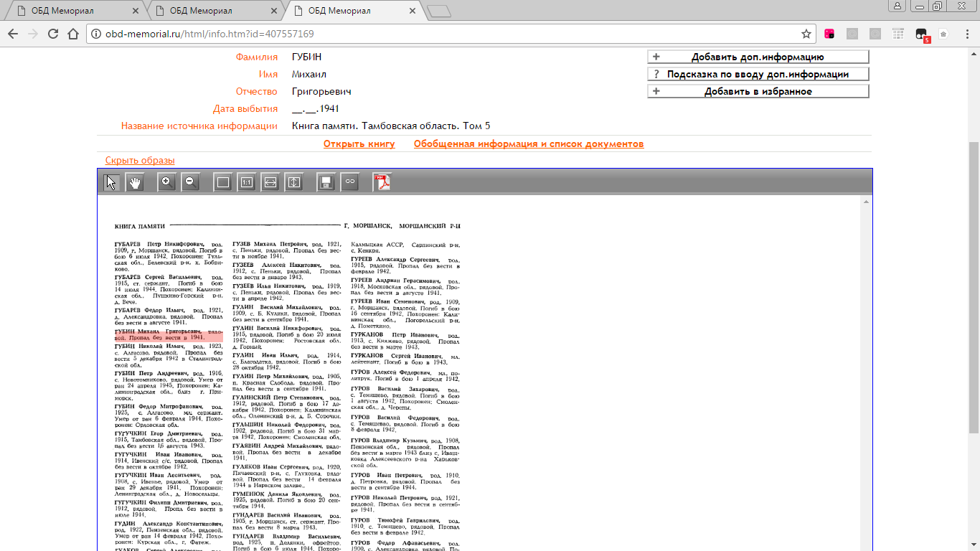
Task: Click Добавить в избранное
Action: [758, 92]
